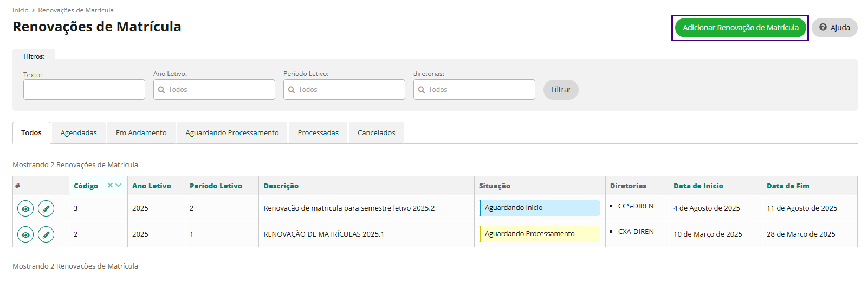Click the Aguardando Início status cell

(540, 208)
